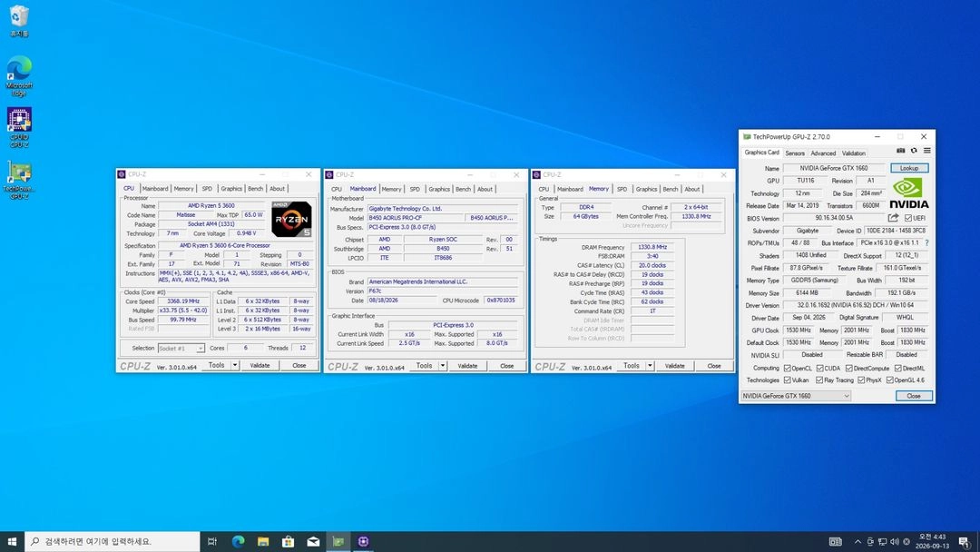Open File Explorer from the taskbar

[263, 541]
